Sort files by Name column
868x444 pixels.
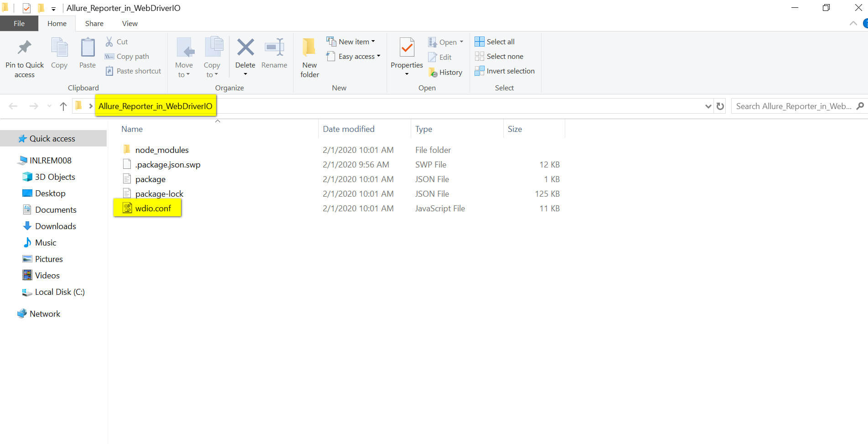point(132,129)
